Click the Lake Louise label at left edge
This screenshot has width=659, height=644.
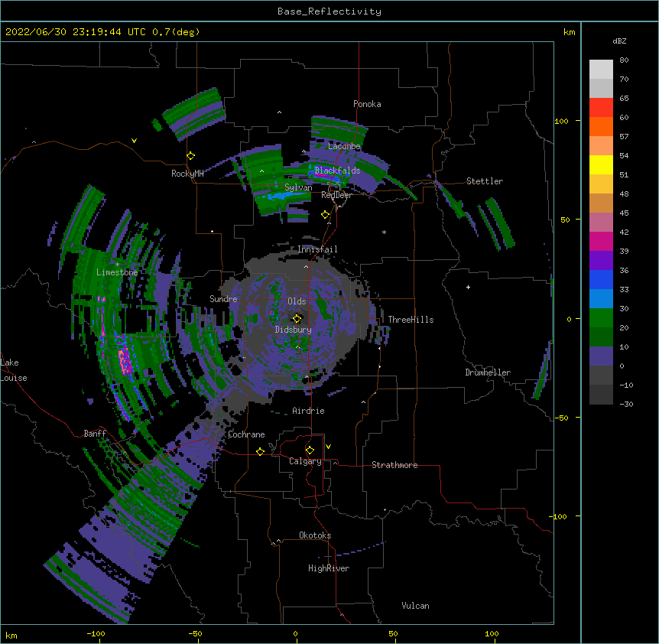pyautogui.click(x=14, y=370)
